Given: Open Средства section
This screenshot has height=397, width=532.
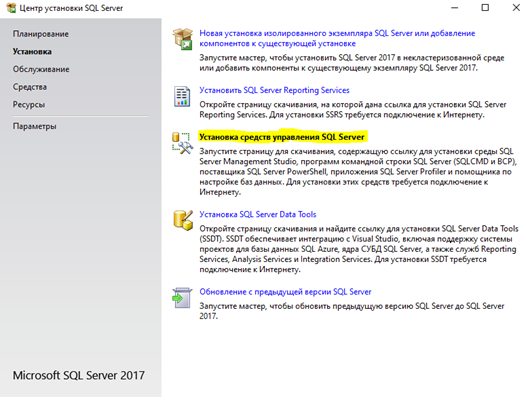Looking at the screenshot, I should [30, 87].
